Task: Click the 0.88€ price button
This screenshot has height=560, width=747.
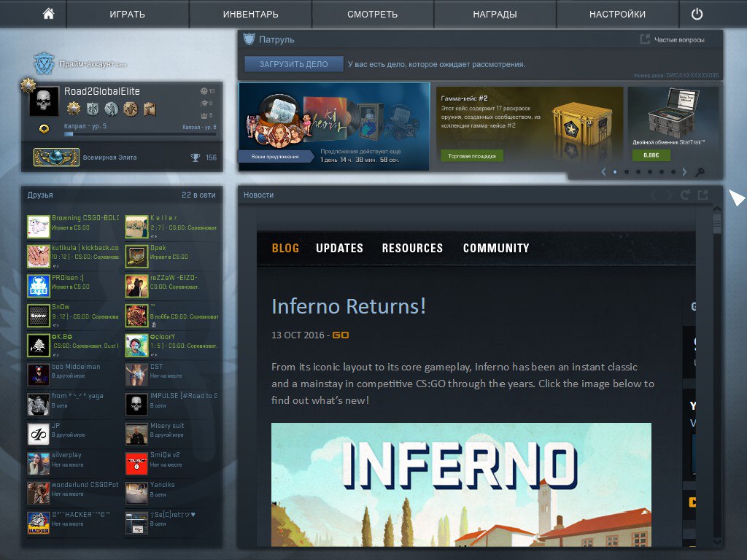Action: 651,155
